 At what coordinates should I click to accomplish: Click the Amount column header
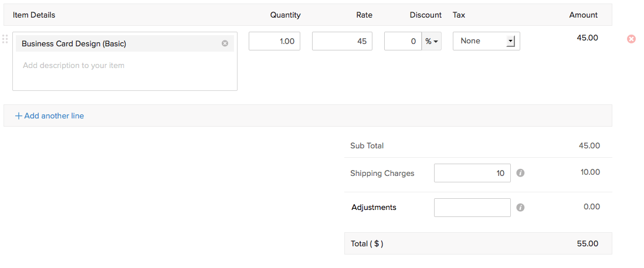[583, 15]
